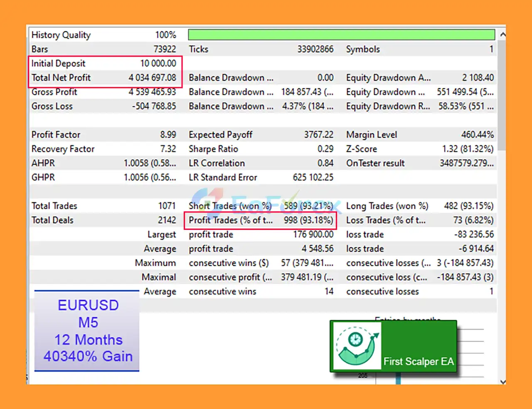Select the Gross Profit row label

(54, 92)
